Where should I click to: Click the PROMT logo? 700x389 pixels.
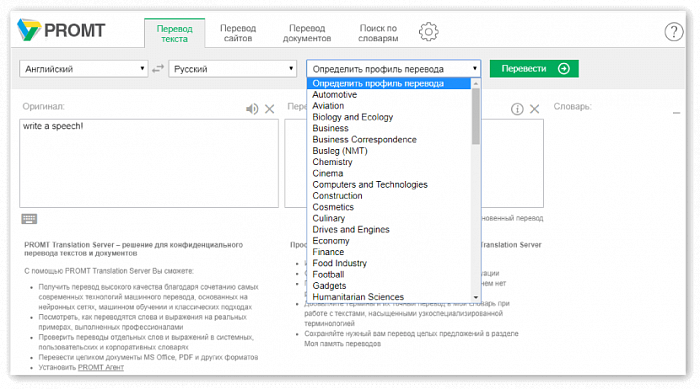click(x=61, y=30)
